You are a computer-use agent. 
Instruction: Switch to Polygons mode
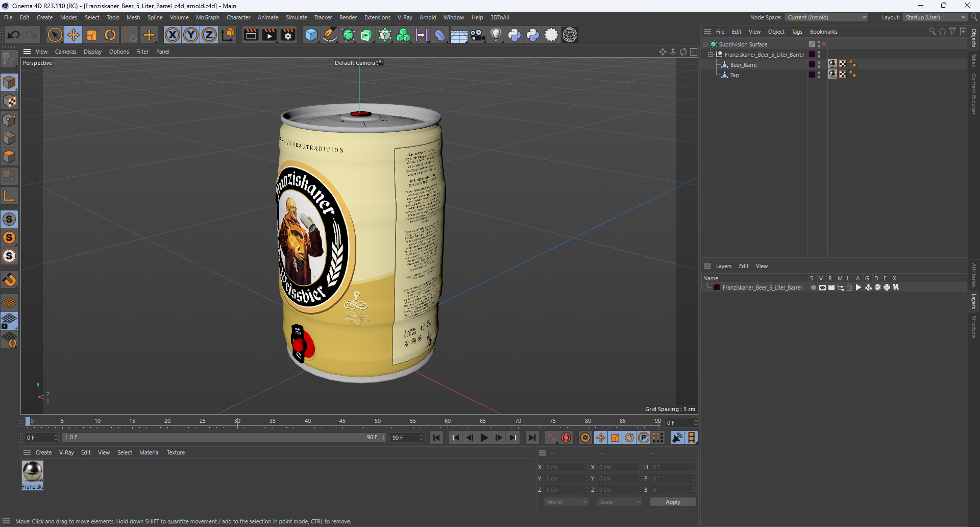click(x=9, y=157)
